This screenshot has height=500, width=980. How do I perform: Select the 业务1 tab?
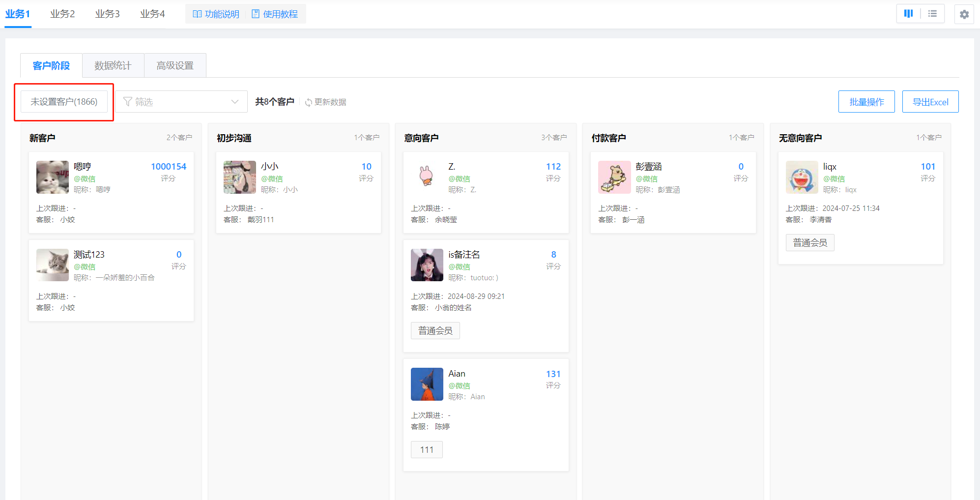[18, 14]
